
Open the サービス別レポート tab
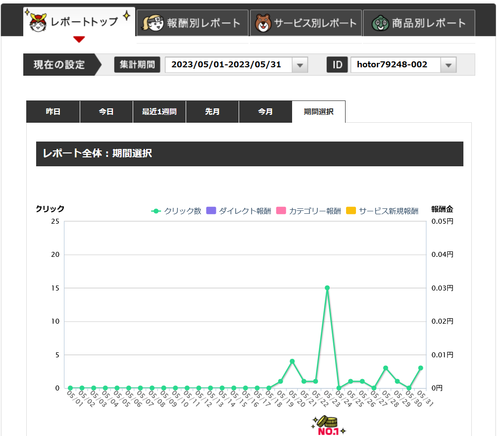306,23
